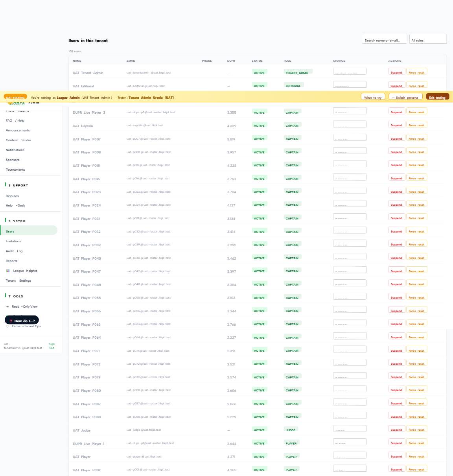Force reset UAT Player P007
Viewport: 453px width, 476px height.
[416, 138]
